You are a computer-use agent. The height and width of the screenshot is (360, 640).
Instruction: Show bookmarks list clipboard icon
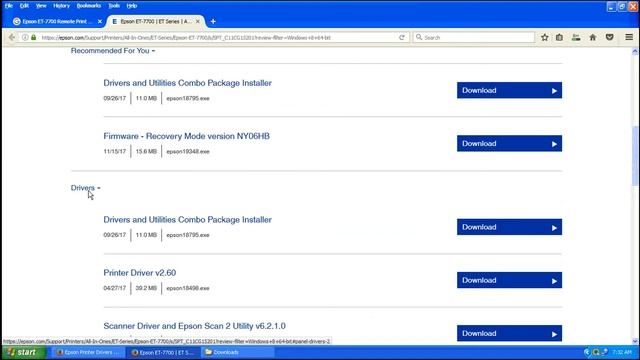tap(559, 37)
